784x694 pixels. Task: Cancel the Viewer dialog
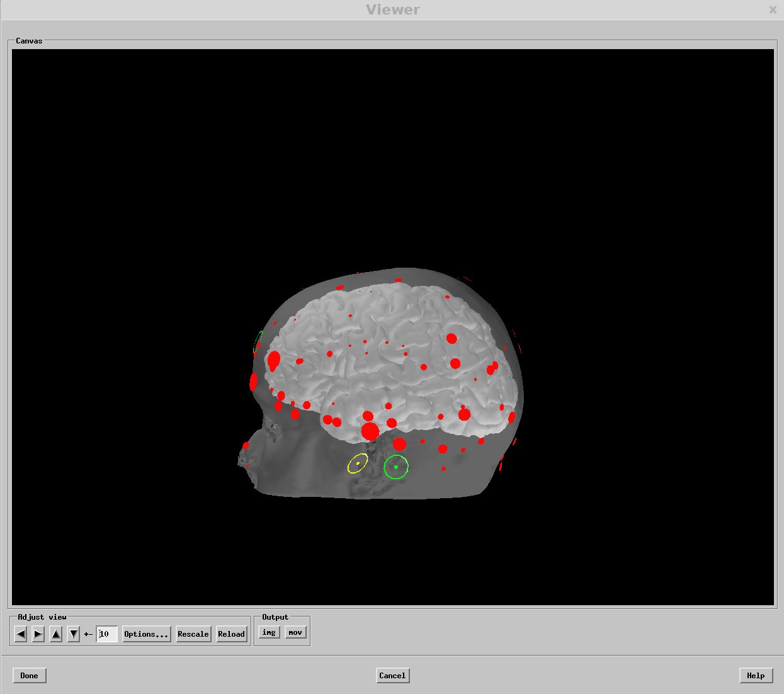392,676
